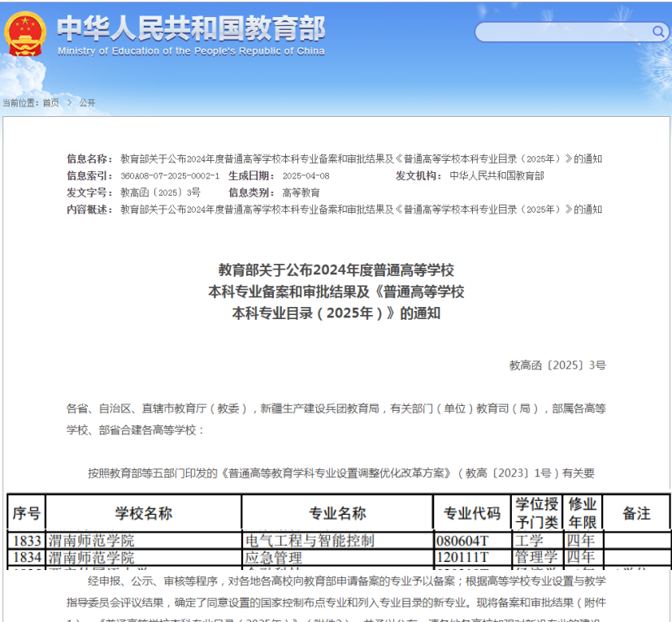The image size is (672, 622).
Task: Select the 电气工程与智能控制 table cell
Action: point(310,541)
